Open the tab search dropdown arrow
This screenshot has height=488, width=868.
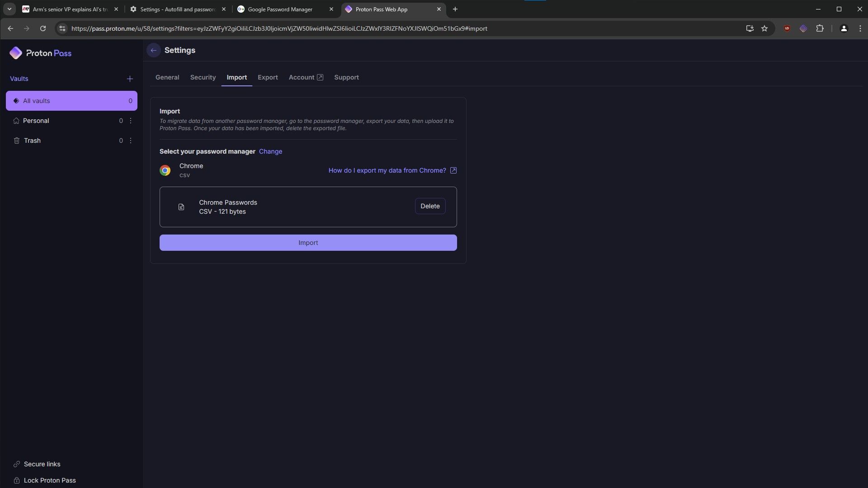click(9, 9)
